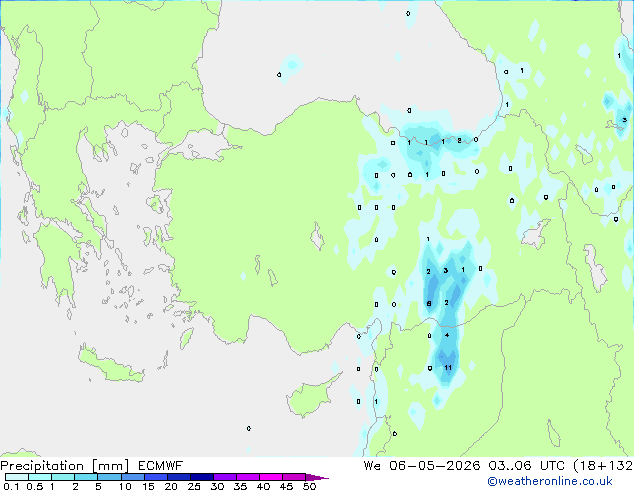Pick the 10–15 mm legend color swatch
Viewport: 634px width, 490px height.
[132, 477]
